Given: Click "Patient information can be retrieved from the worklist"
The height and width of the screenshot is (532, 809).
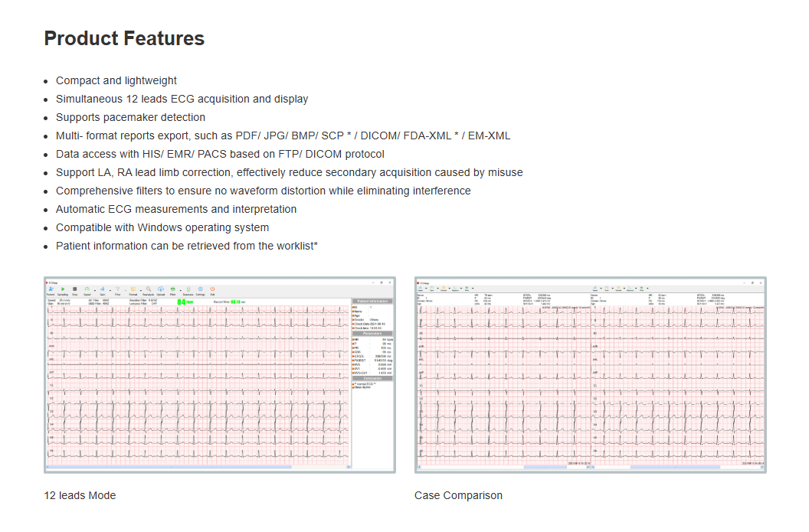Looking at the screenshot, I should (187, 246).
